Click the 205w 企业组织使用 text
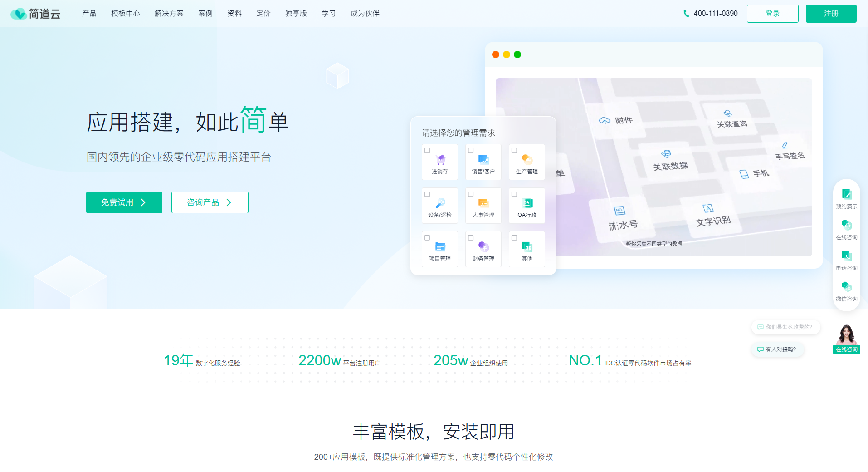Screen dimensions: 868x472 (x=471, y=361)
